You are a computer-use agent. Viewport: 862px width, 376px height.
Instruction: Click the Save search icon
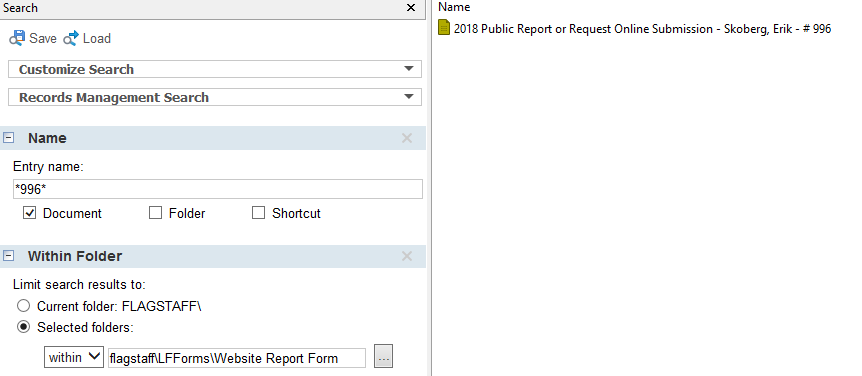16,38
